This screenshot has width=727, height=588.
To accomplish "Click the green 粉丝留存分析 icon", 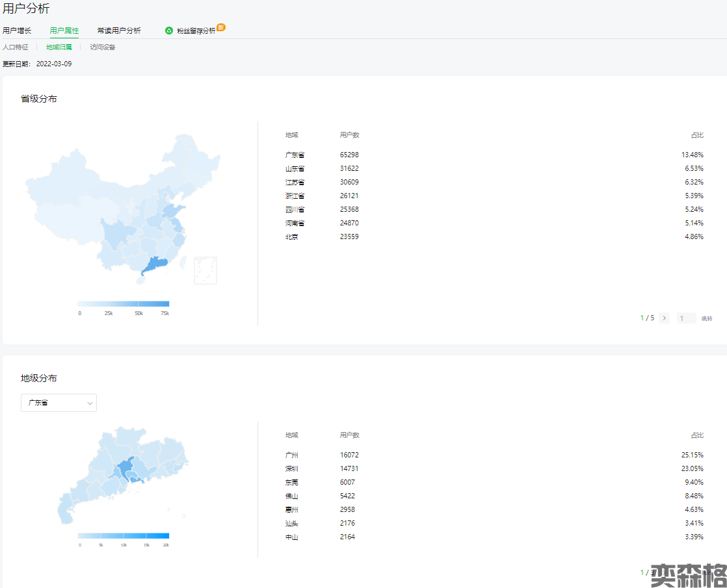I will 169,31.
